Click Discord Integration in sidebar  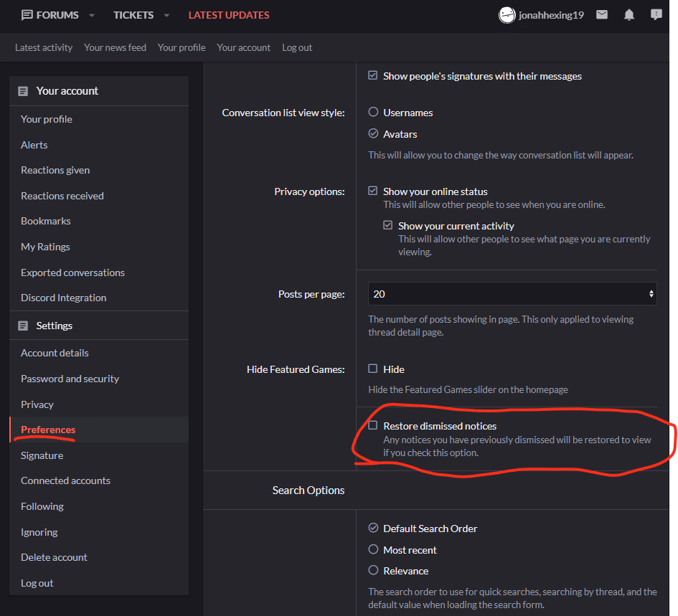63,298
